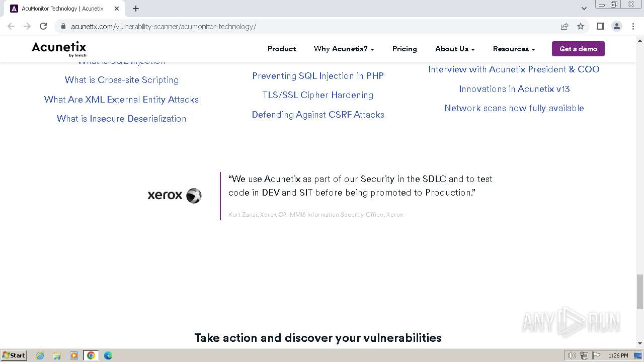Open the side panel icon

(600, 26)
